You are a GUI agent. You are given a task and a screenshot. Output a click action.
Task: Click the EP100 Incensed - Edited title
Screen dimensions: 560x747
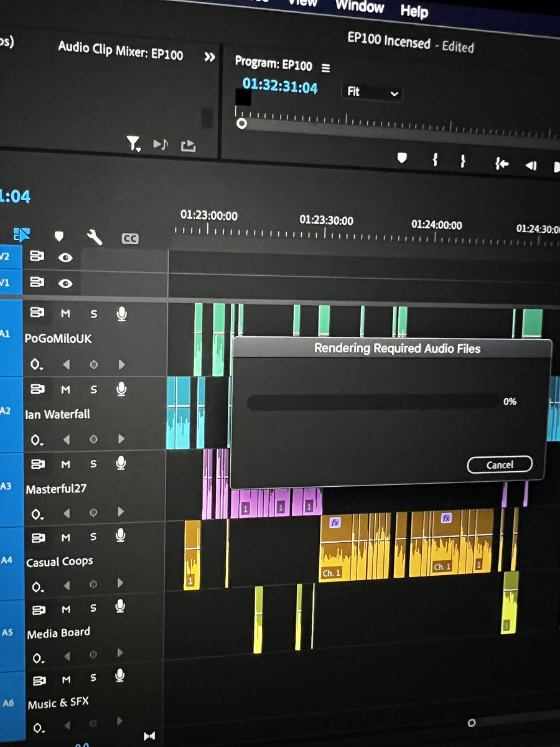point(411,43)
